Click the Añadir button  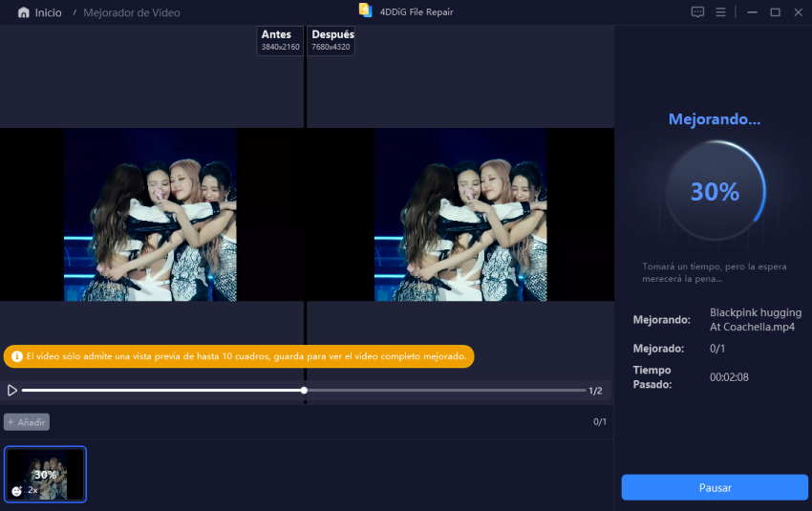pos(27,422)
